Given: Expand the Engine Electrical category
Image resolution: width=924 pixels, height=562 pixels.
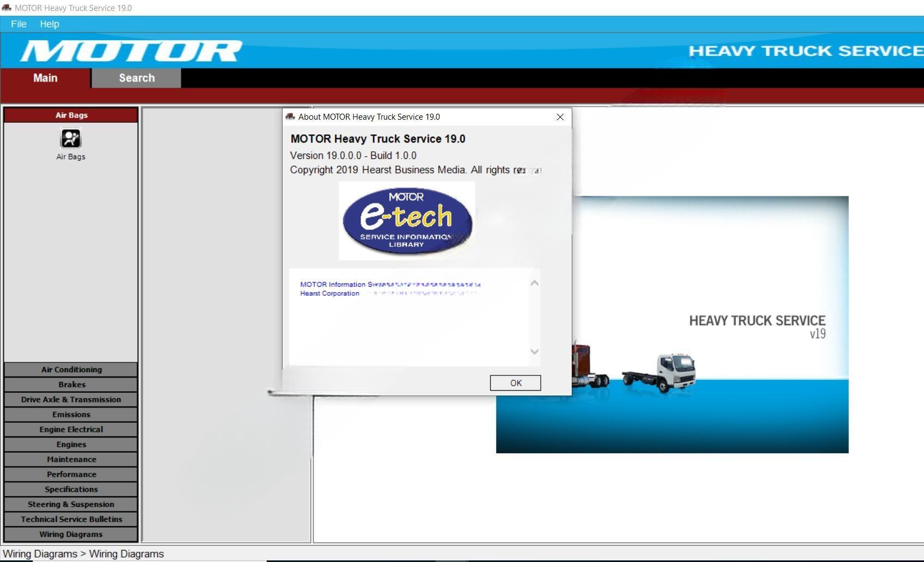Looking at the screenshot, I should coord(71,429).
